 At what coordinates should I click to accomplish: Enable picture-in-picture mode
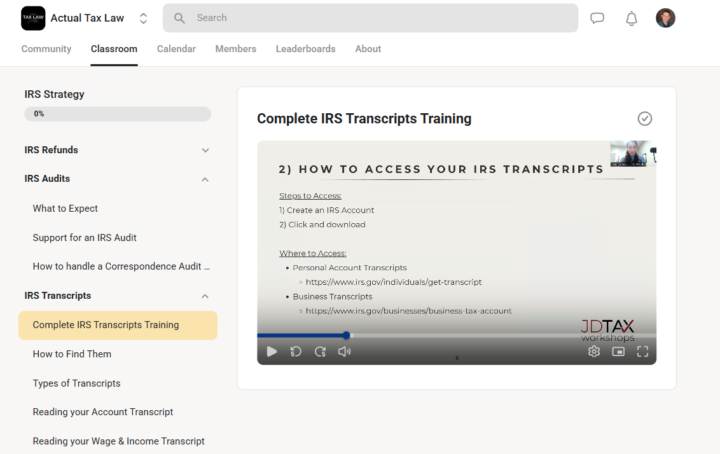(618, 352)
